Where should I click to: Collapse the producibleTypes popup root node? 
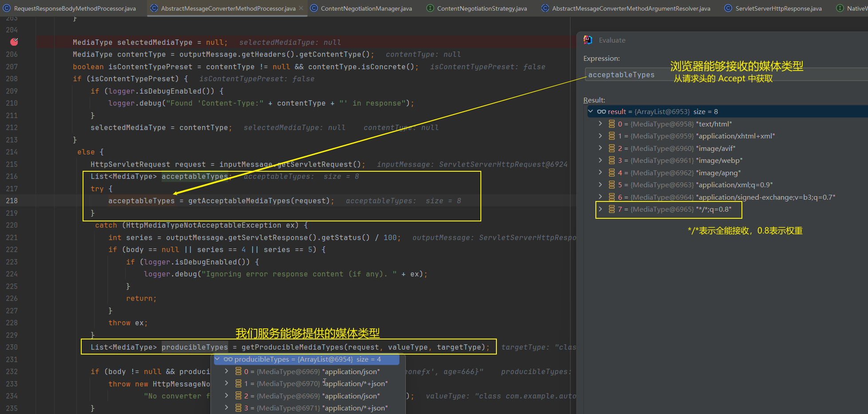pyautogui.click(x=217, y=359)
